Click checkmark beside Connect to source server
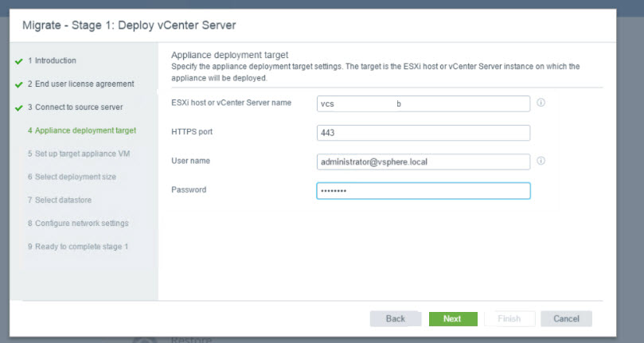This screenshot has width=644, height=343. 18,107
